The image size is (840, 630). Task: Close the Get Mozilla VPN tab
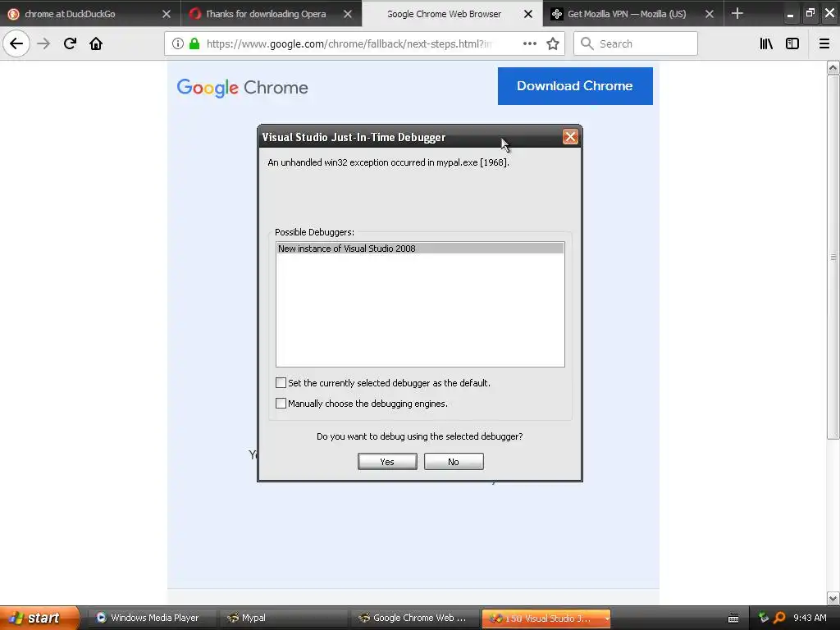[x=710, y=14]
